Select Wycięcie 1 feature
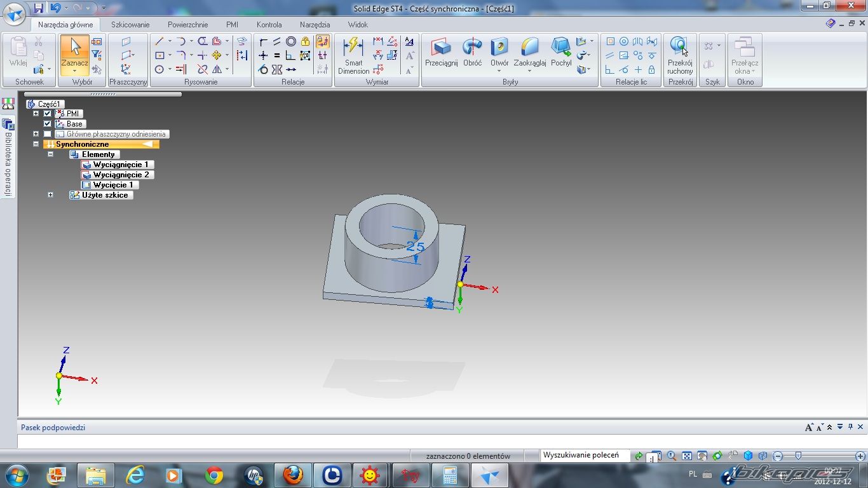Screen dimensions: 868x488 click(x=110, y=185)
